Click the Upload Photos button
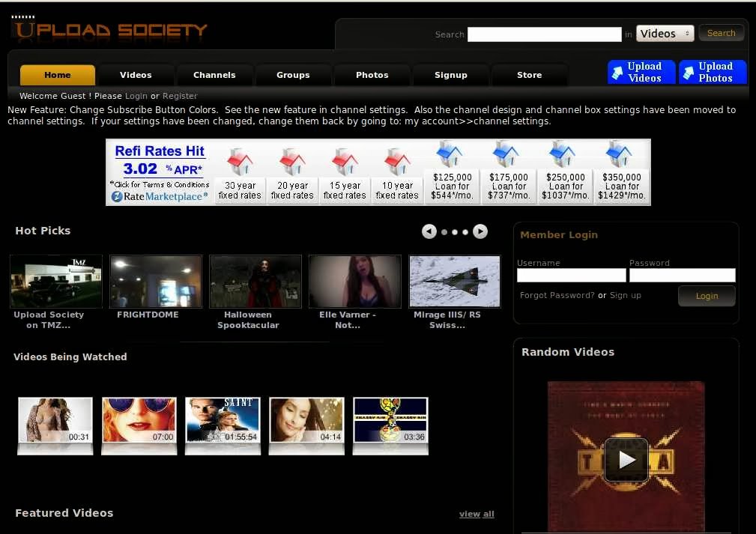This screenshot has height=534, width=756. click(713, 72)
